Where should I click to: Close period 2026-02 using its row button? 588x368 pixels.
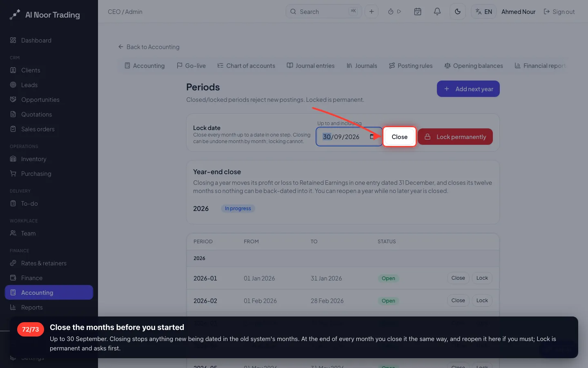pyautogui.click(x=458, y=301)
